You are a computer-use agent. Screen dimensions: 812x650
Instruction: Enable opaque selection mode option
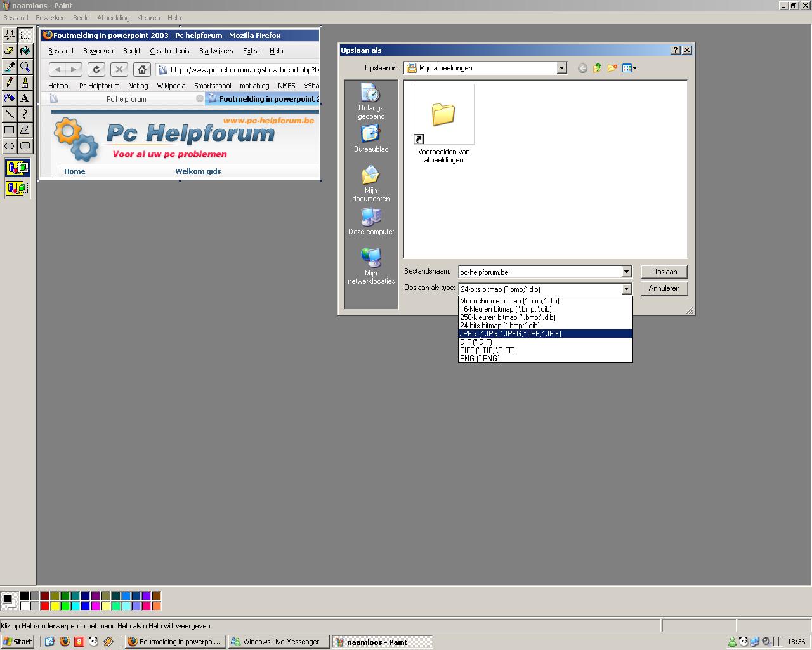17,169
